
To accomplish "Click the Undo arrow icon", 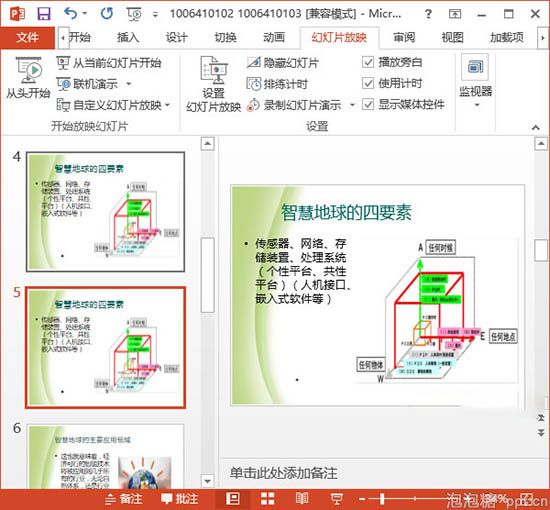I will (71, 14).
